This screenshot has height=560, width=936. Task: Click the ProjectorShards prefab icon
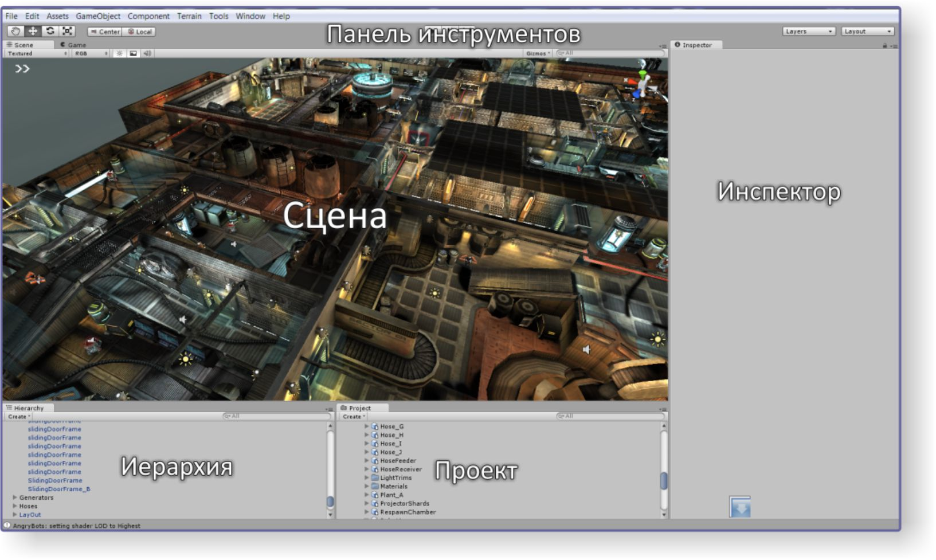(x=375, y=503)
